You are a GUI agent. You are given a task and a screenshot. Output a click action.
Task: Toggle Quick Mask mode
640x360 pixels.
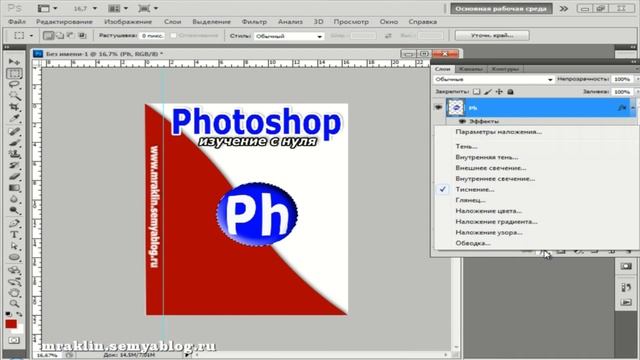(13, 340)
